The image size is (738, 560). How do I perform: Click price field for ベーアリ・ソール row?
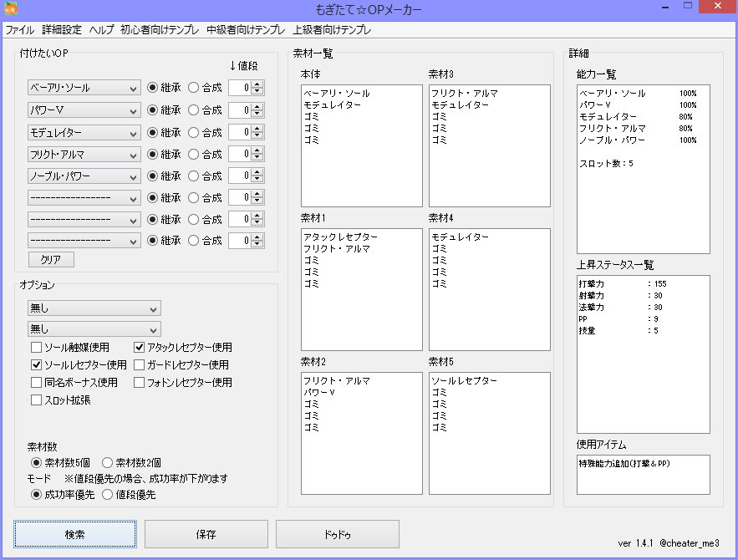coord(240,88)
